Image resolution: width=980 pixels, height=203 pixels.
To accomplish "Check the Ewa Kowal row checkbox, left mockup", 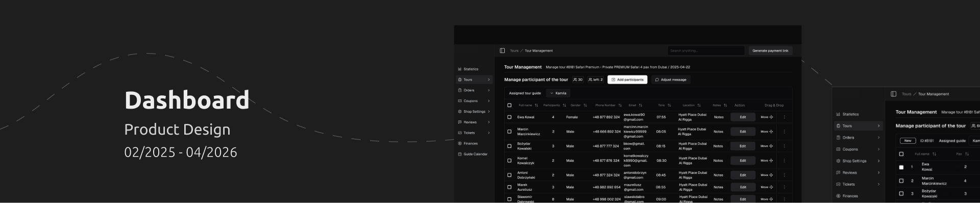I will [509, 117].
